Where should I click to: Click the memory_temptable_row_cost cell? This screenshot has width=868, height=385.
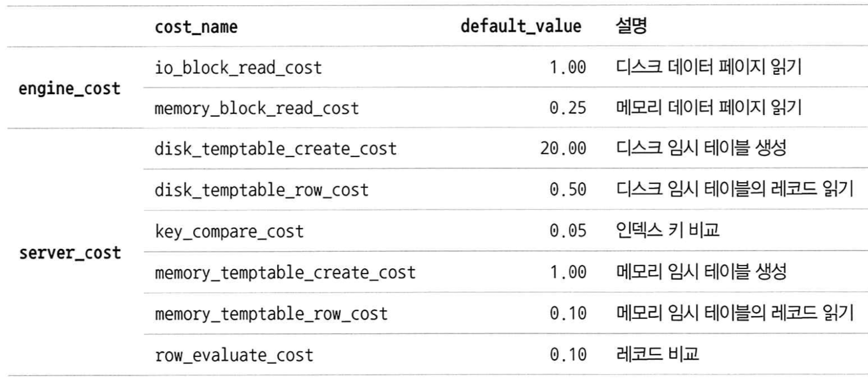point(271,314)
